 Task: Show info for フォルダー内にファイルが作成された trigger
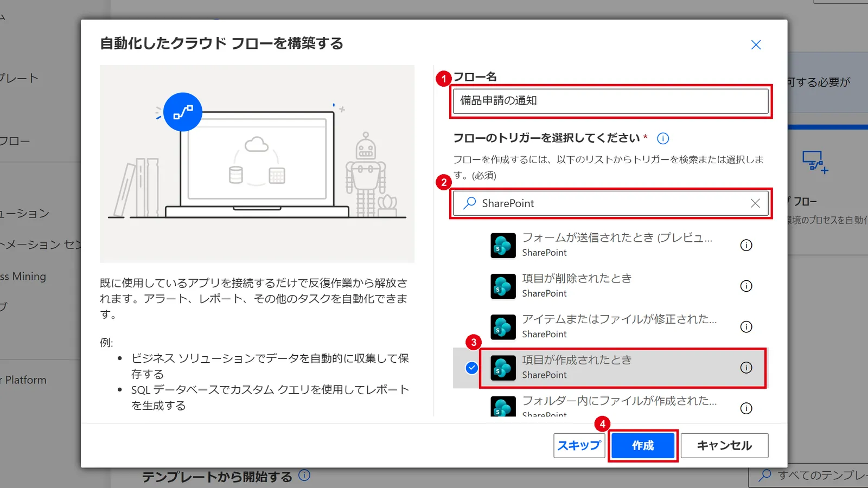point(746,408)
